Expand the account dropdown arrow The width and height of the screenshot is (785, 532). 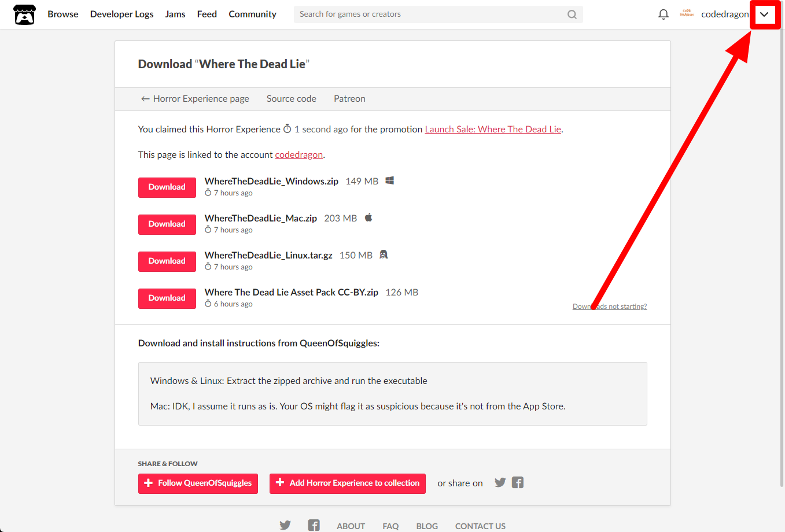pyautogui.click(x=764, y=14)
